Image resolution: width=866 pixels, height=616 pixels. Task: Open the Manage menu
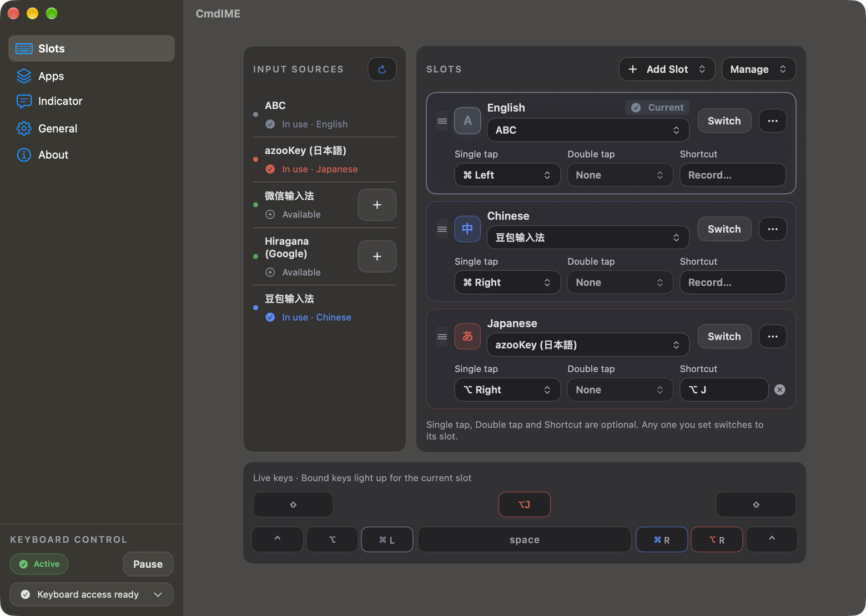tap(758, 69)
